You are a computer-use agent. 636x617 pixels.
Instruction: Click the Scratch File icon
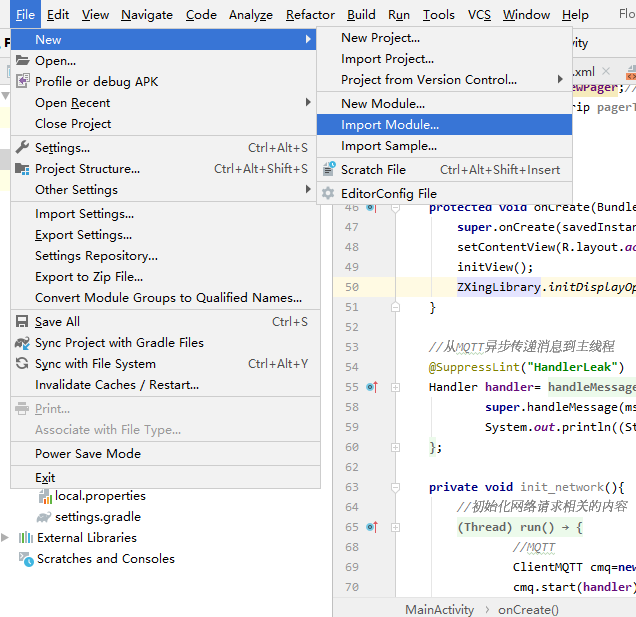[328, 170]
